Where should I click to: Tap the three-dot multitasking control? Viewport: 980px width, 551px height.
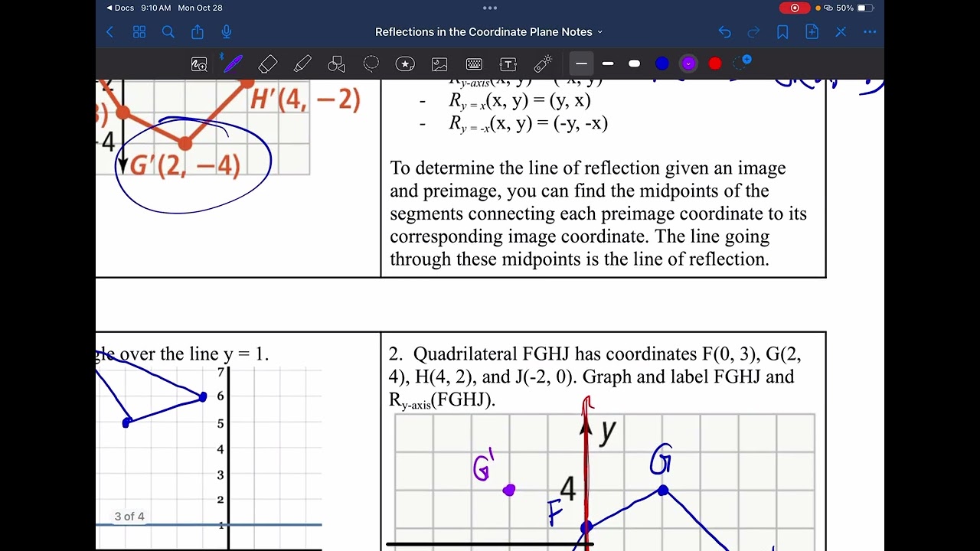(490, 8)
